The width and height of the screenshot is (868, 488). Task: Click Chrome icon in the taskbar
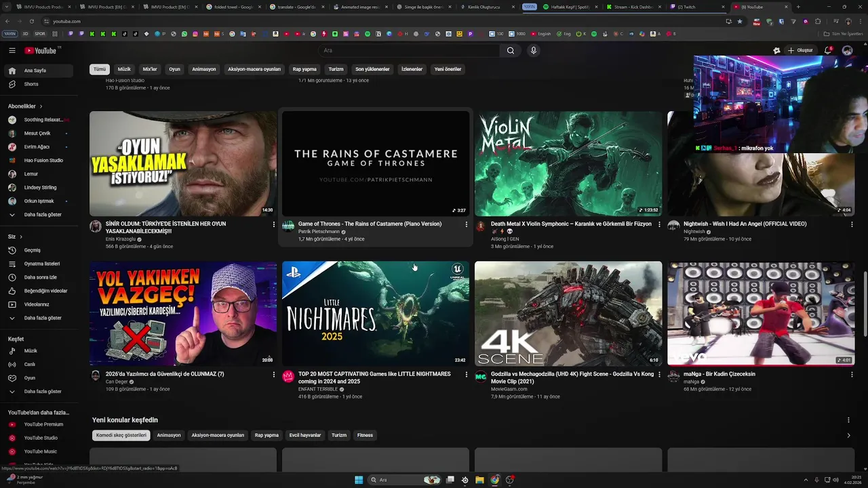[494, 480]
